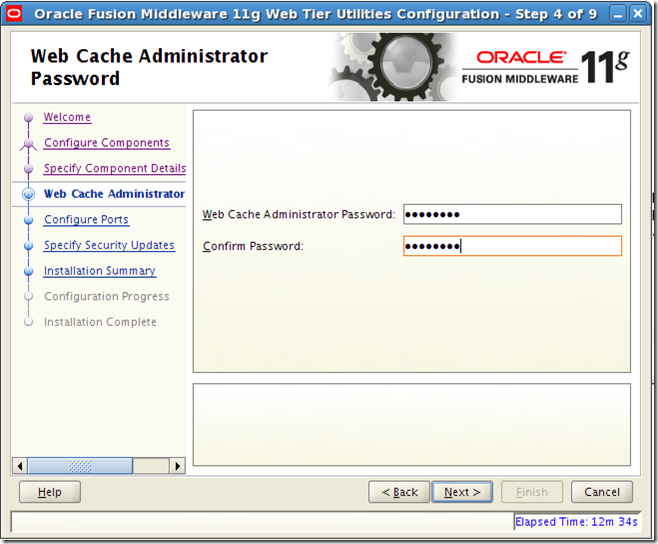Close the configuration window with X
This screenshot has height=544, width=658.
(x=638, y=14)
